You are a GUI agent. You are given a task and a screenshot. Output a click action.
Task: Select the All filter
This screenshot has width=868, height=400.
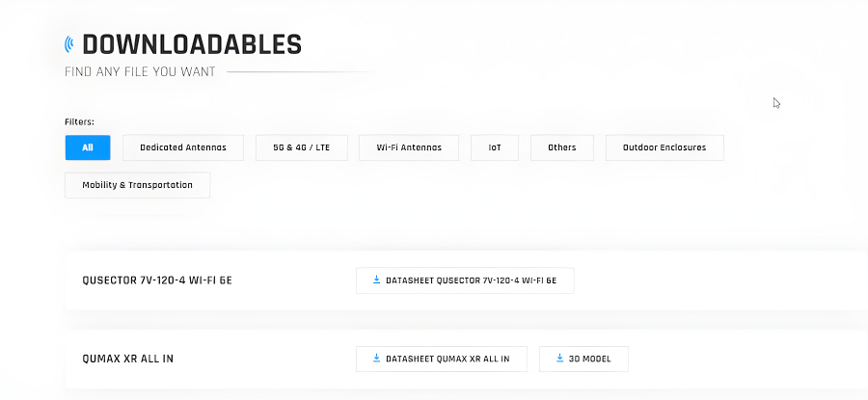(88, 147)
